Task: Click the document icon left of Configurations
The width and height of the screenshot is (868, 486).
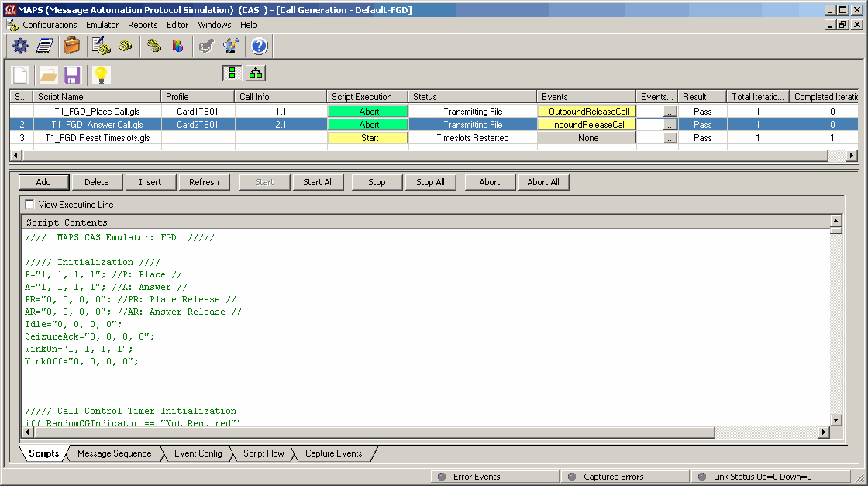Action: tap(12, 25)
